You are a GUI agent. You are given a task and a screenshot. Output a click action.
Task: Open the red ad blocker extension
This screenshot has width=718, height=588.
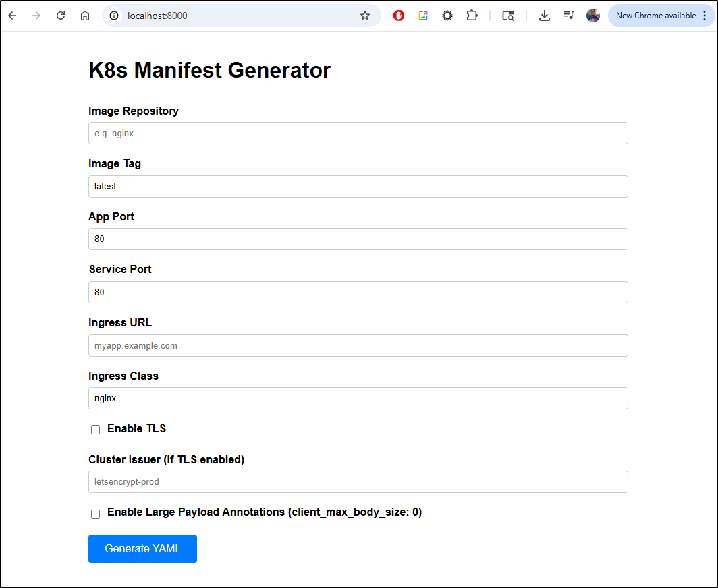click(x=399, y=16)
